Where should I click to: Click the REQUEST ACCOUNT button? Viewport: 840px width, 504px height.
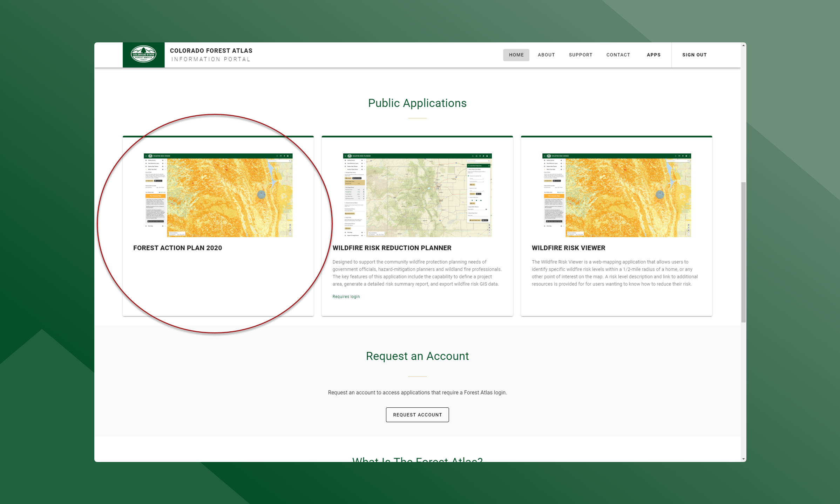tap(417, 415)
